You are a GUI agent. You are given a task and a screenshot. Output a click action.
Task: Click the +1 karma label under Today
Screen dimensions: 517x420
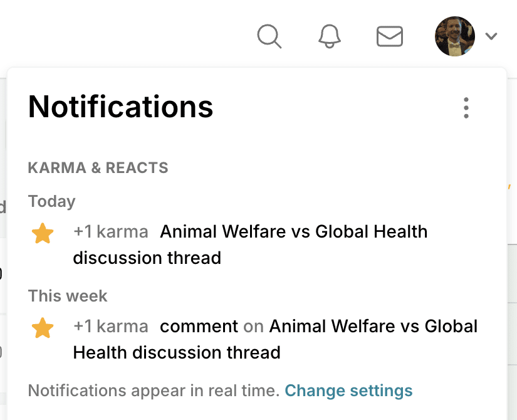click(x=111, y=231)
